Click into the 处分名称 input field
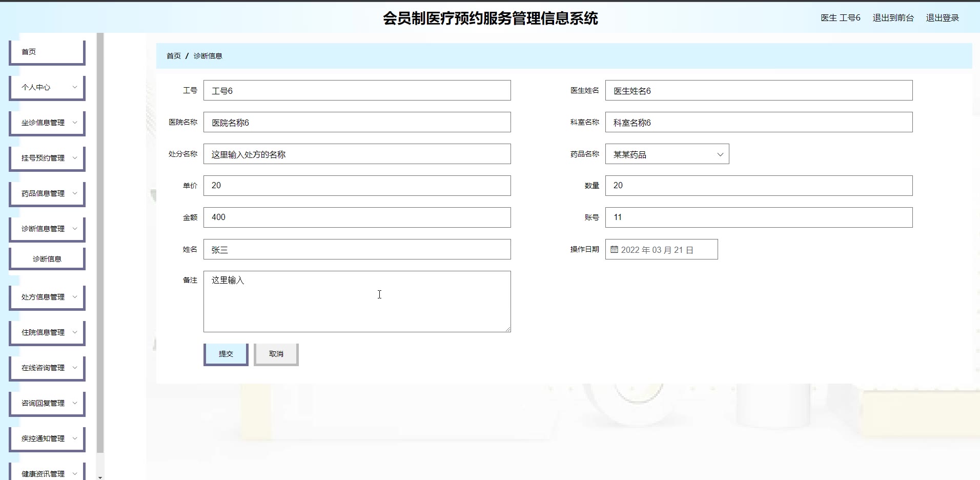The image size is (980, 480). coord(357,154)
